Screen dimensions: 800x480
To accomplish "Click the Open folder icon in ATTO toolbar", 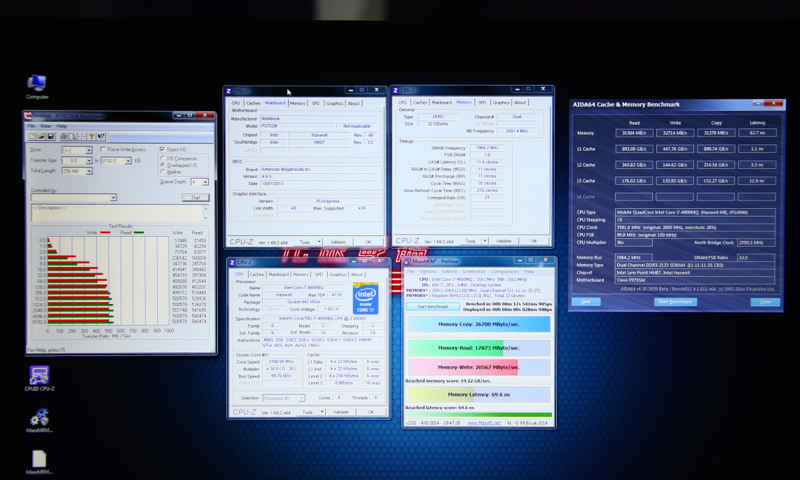I will click(41, 136).
